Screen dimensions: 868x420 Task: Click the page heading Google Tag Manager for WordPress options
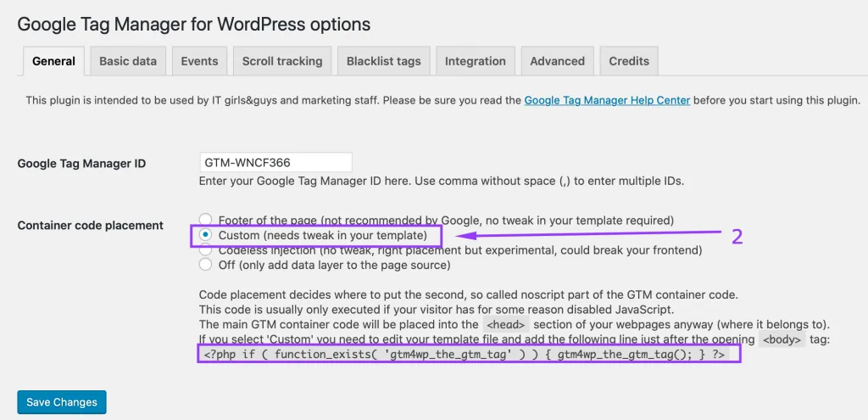[x=194, y=25]
